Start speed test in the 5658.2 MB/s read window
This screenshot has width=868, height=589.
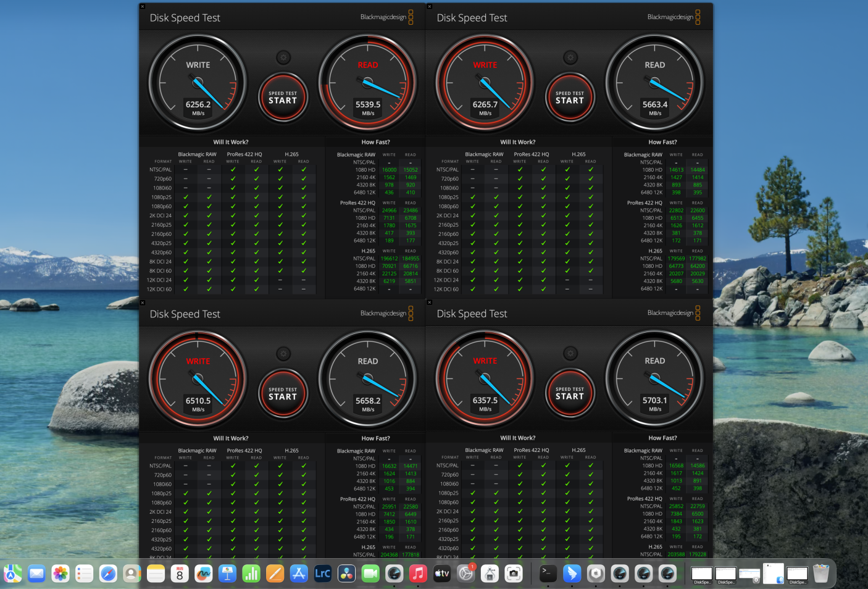[283, 394]
